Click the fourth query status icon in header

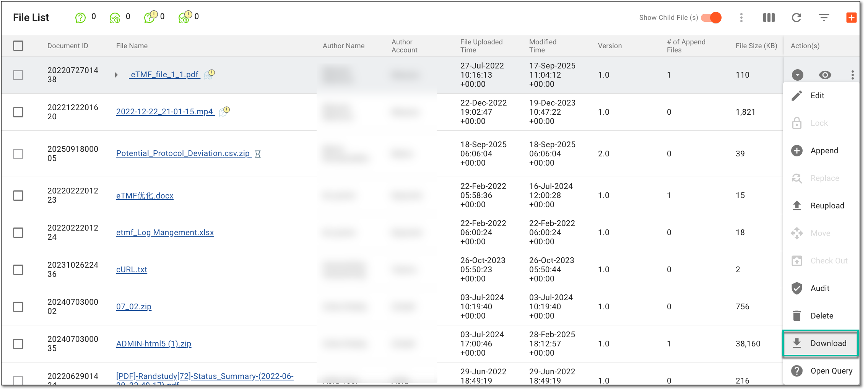click(185, 17)
